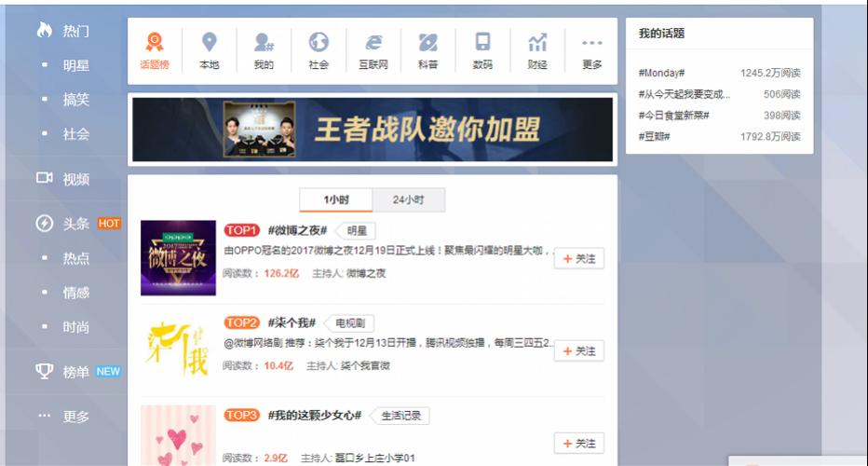The image size is (868, 466).
Task: Open the #柒个我# topic title
Action: pyautogui.click(x=292, y=322)
